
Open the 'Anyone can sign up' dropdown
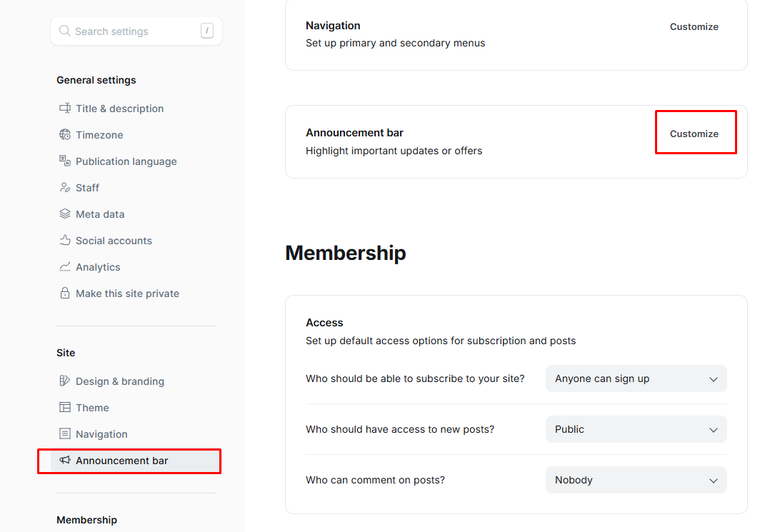(x=636, y=378)
